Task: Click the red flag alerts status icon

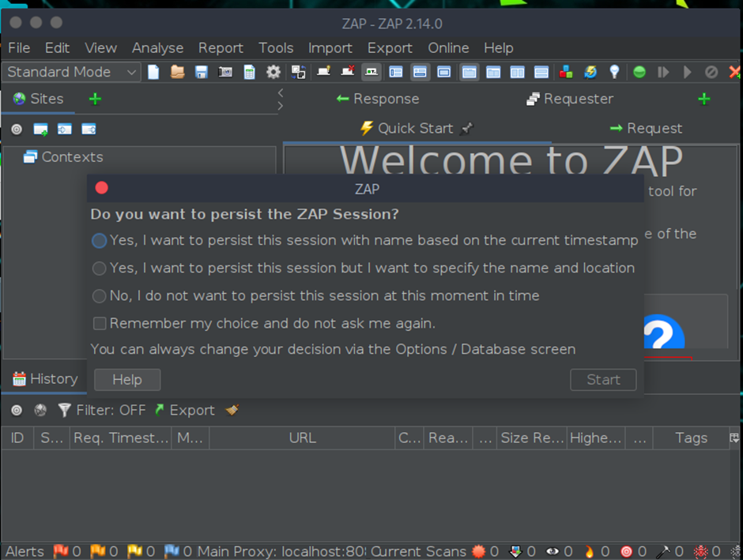Action: click(x=60, y=551)
